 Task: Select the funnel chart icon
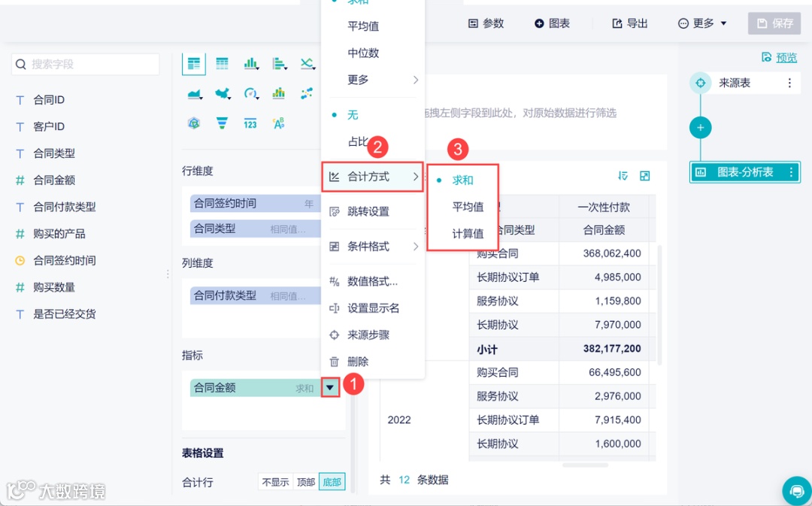222,123
